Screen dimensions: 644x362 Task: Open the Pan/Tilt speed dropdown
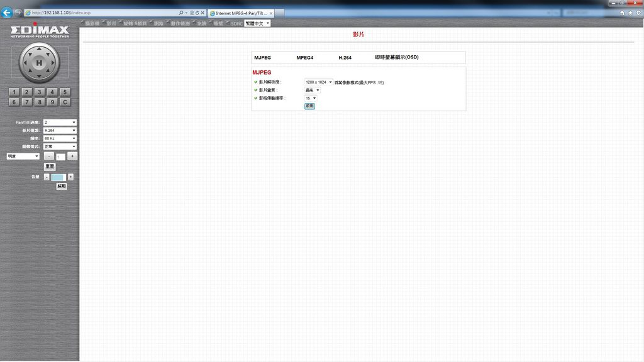pos(60,123)
